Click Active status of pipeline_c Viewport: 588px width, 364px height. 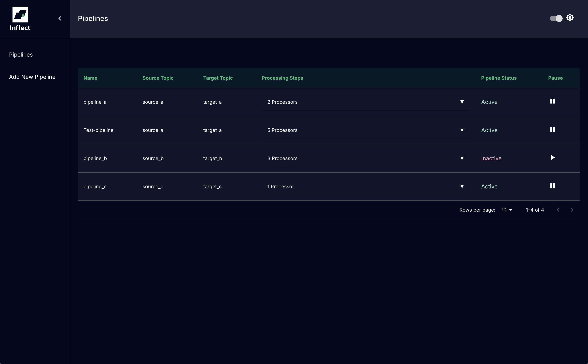tap(489, 187)
